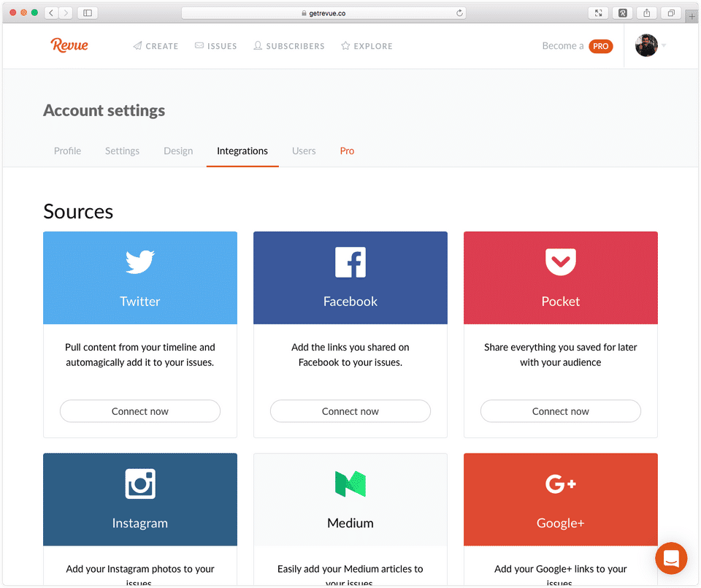
Task: Click the Twitter card title text
Action: [x=140, y=302]
